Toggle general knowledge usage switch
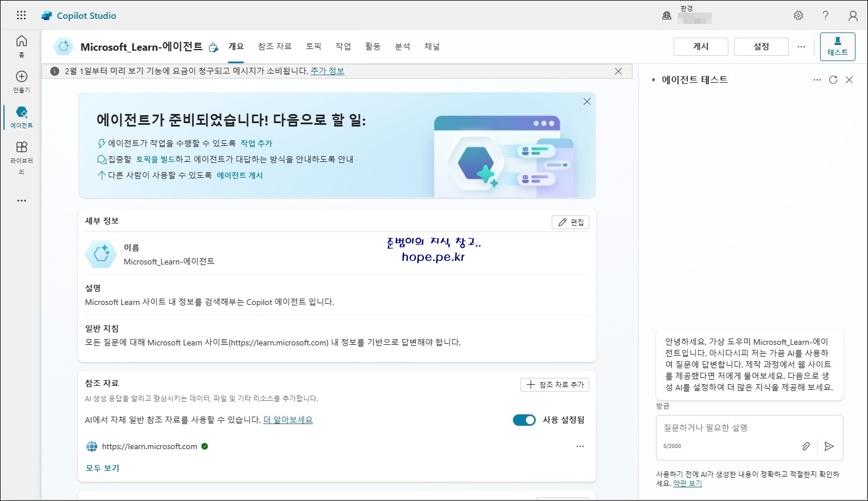The height and width of the screenshot is (501, 868). pos(524,420)
